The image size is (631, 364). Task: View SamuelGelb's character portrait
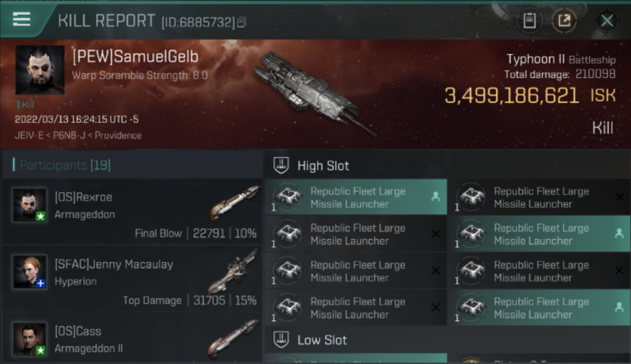point(40,70)
